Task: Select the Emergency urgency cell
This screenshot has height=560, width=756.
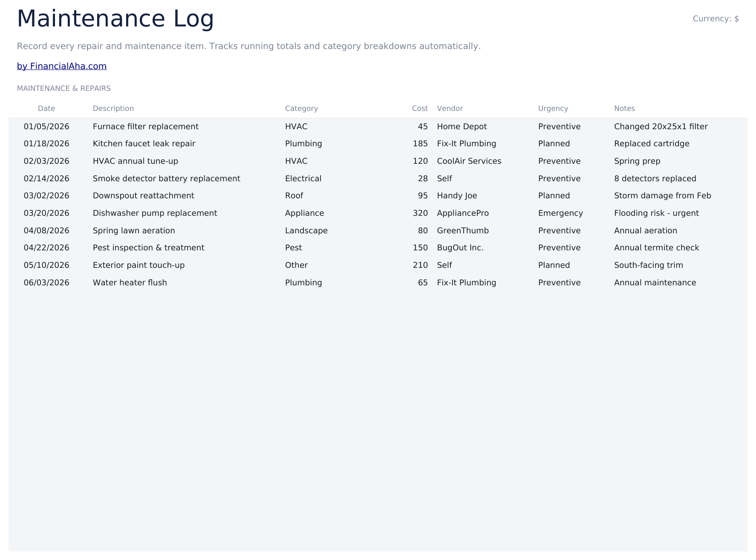Action: tap(560, 213)
